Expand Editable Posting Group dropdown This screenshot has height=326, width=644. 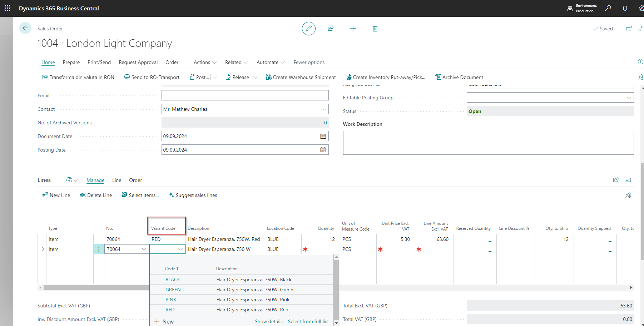[x=629, y=98]
